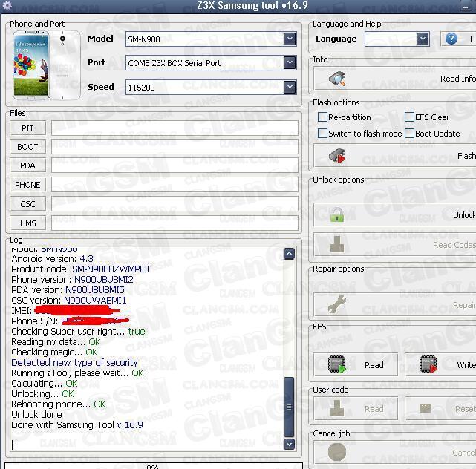Image resolution: width=476 pixels, height=469 pixels.
Task: Toggle the Boot Update checkbox
Action: [409, 133]
